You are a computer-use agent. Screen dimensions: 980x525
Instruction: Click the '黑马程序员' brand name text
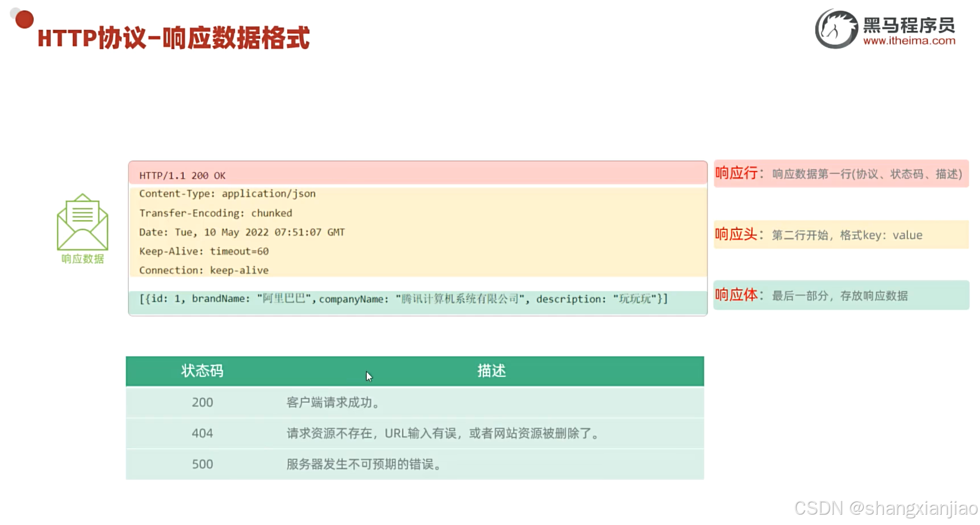[x=909, y=25]
